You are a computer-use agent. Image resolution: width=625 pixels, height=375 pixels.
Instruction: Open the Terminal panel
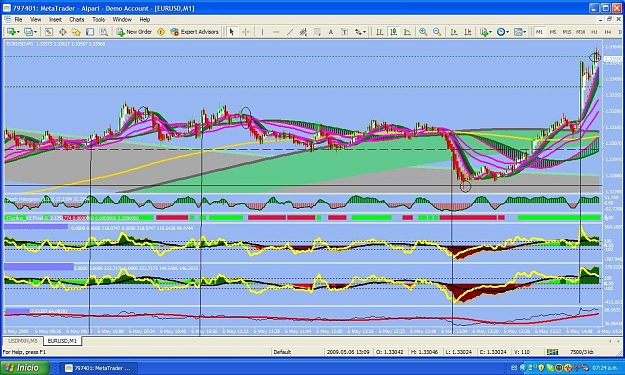90,32
